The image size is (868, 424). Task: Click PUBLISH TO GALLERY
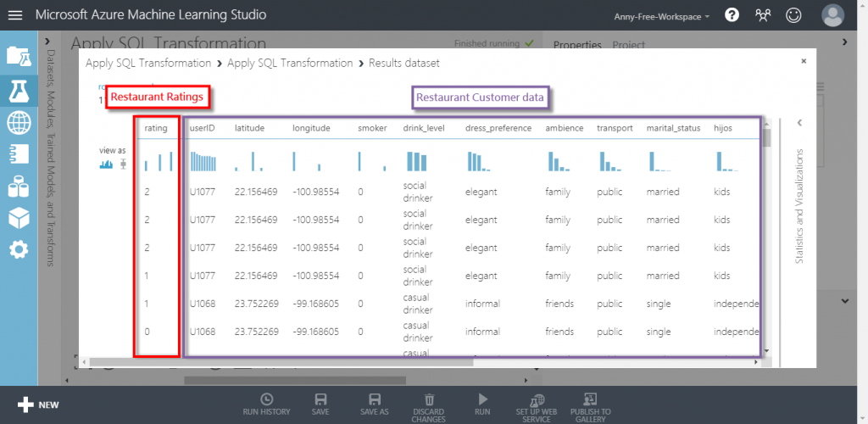[x=591, y=408]
